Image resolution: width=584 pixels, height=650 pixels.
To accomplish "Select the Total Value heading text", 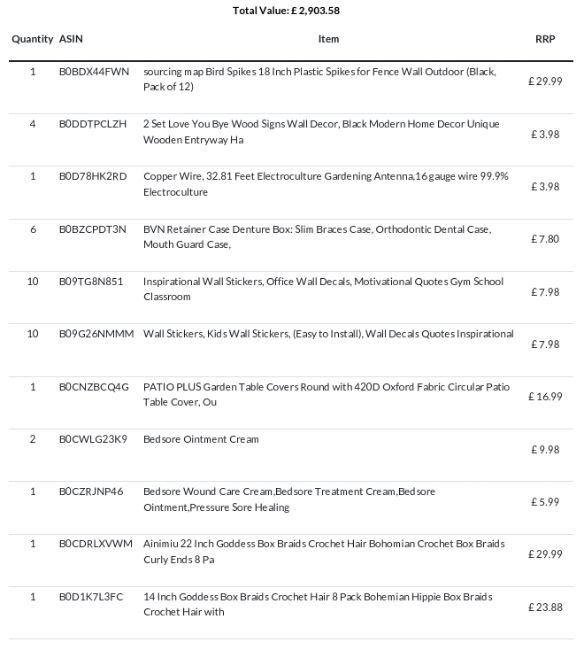I will pos(286,10).
